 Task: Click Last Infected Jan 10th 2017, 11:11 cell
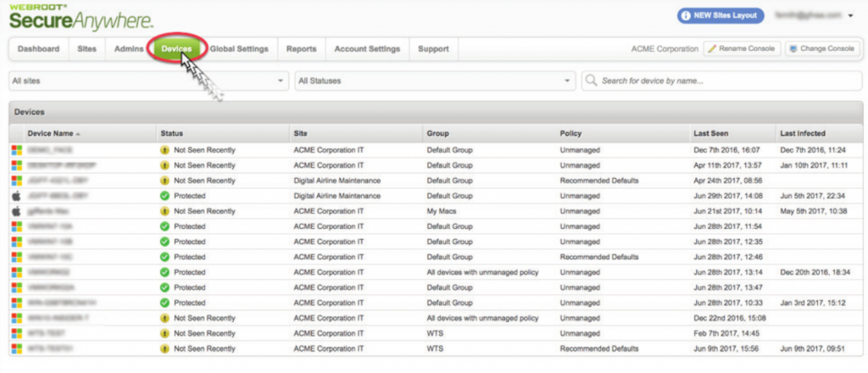coord(814,165)
